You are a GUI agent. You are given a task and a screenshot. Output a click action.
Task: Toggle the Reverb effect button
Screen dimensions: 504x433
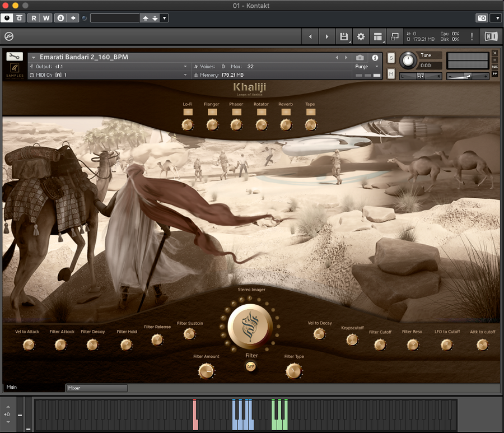286,112
